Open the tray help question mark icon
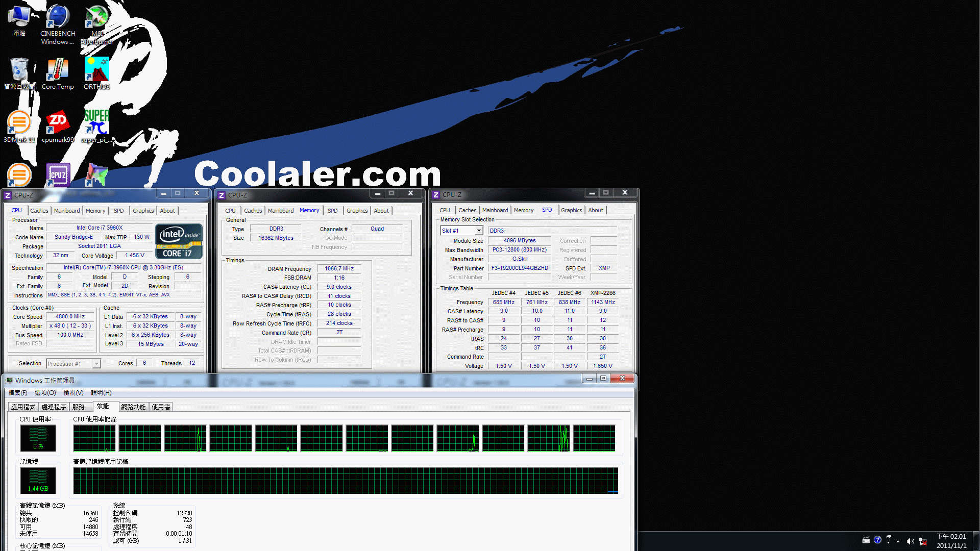 (877, 540)
